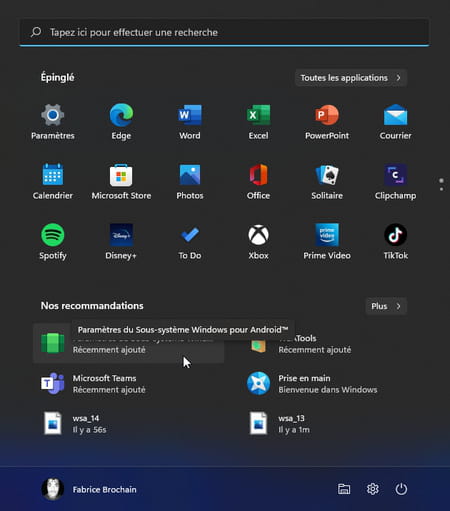The height and width of the screenshot is (511, 450).
Task: Open the wsa_14 recent file
Action: [x=128, y=424]
